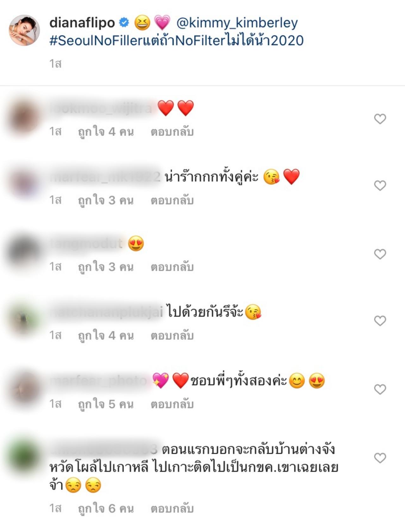The height and width of the screenshot is (532, 405).
Task: Like the heart-eyes emoji comment
Action: tap(380, 254)
